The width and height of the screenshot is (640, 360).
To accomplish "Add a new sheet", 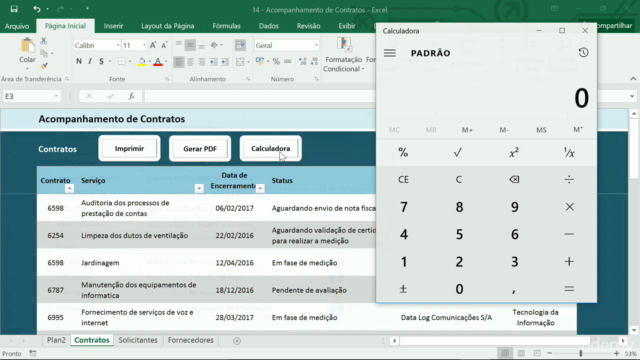I will pos(237,340).
